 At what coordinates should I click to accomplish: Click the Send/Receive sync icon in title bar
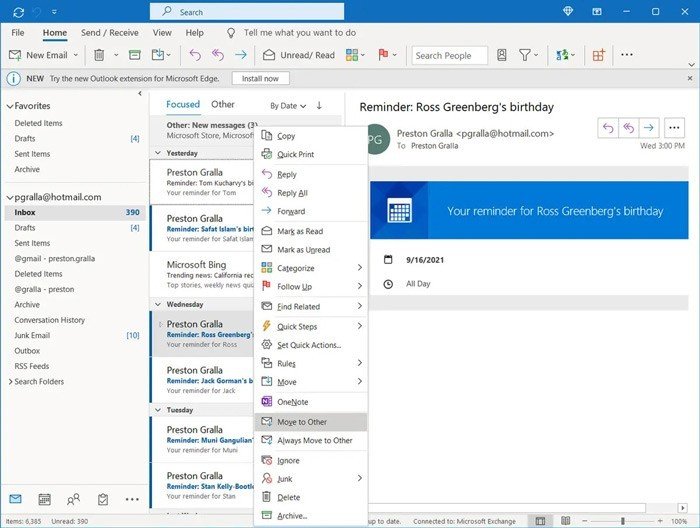coord(18,11)
